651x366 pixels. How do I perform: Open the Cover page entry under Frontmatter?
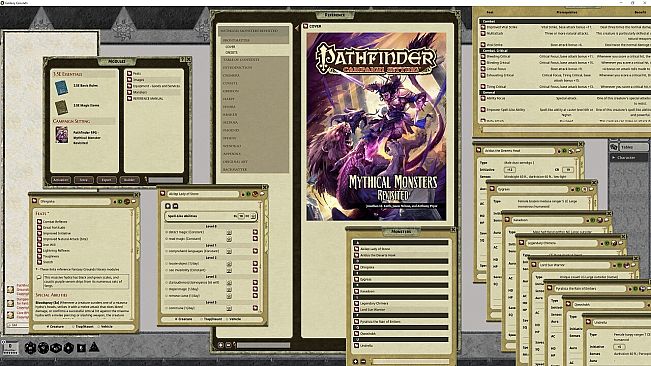[230, 47]
